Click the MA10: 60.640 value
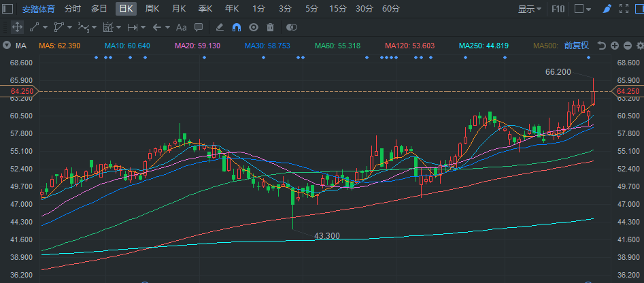Viewport: 644px width, 283px height. coord(127,46)
